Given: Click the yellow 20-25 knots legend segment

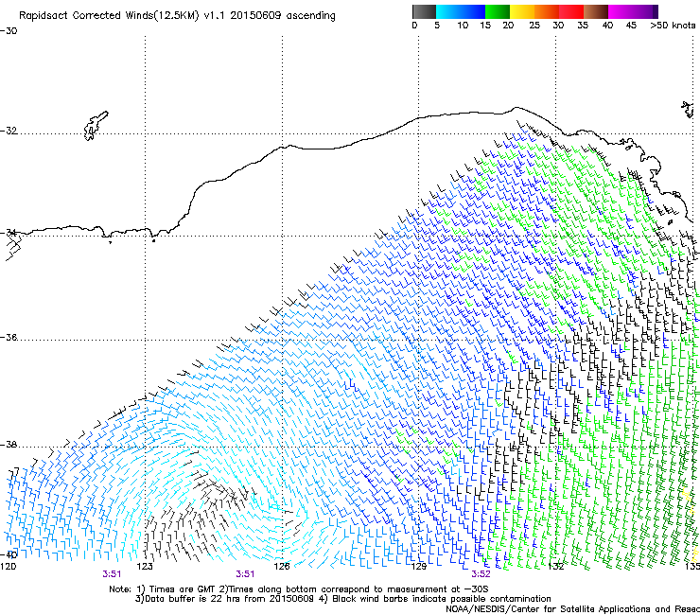Looking at the screenshot, I should [522, 11].
